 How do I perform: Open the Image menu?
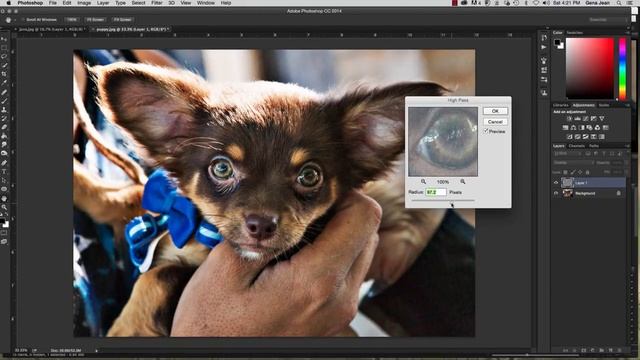click(84, 3)
